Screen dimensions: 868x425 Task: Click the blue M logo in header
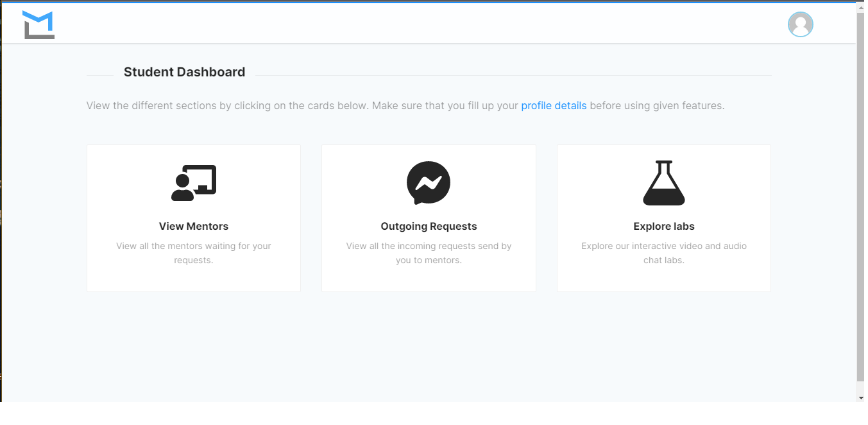(38, 24)
